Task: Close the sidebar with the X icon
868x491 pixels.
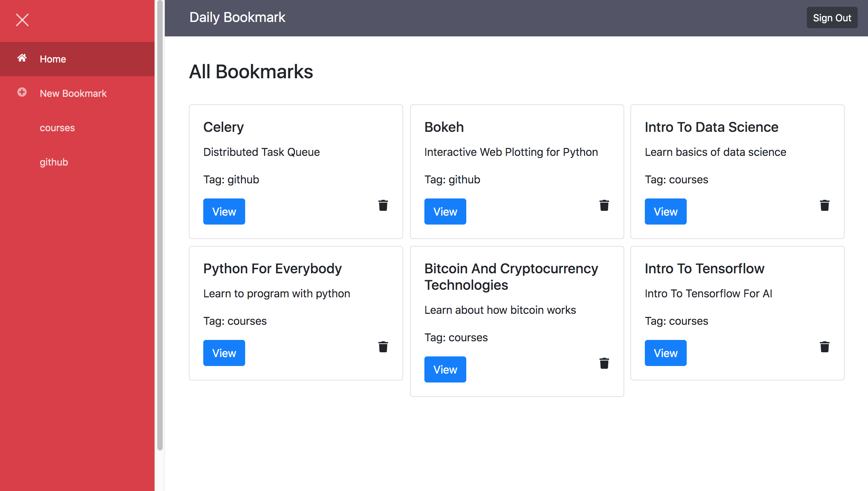Action: click(22, 20)
